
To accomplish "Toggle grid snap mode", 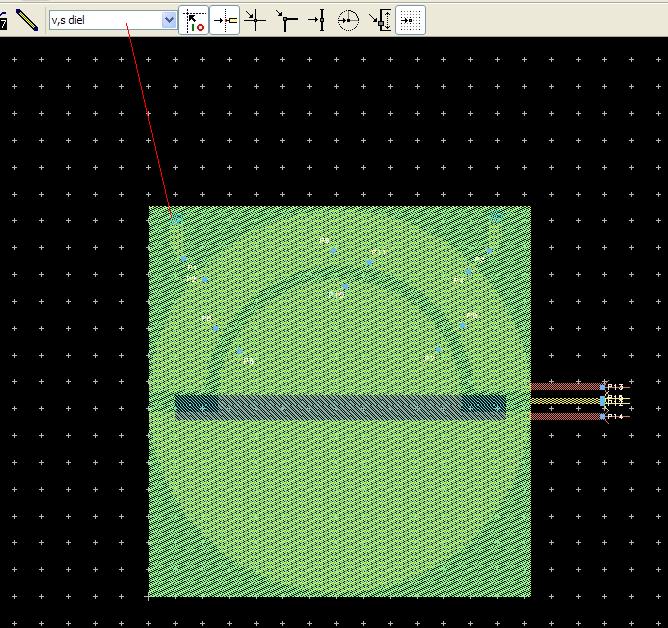I will click(411, 20).
